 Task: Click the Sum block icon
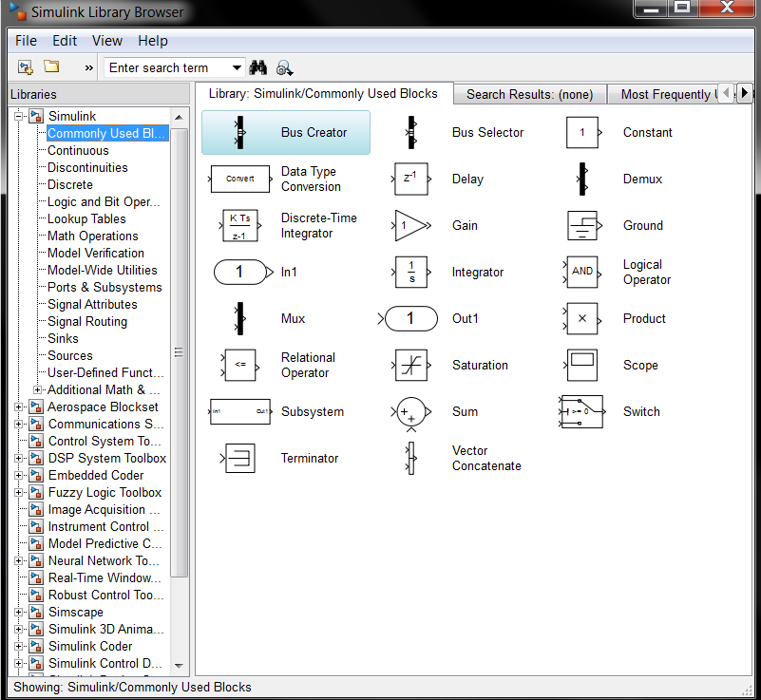[412, 412]
